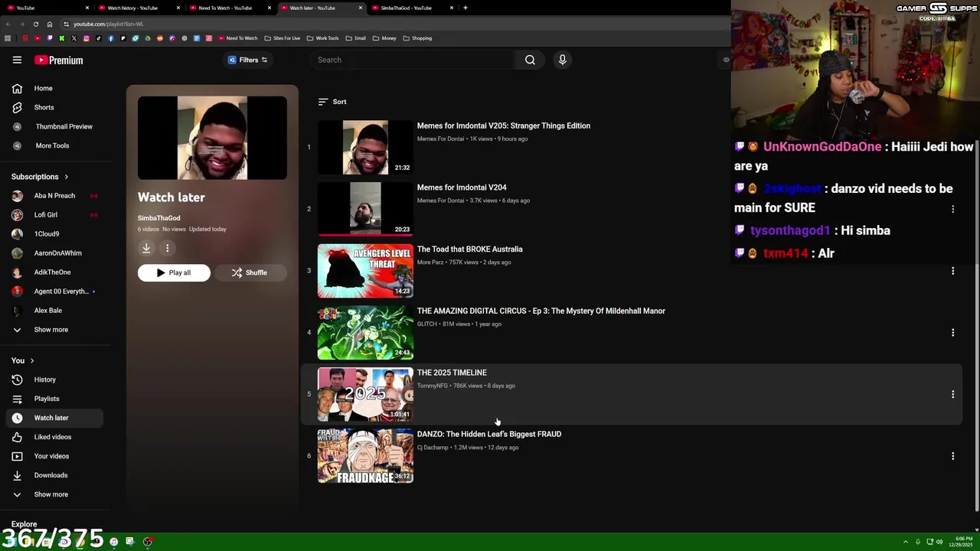Open options menu for THE 2025 TIMELINE

(952, 394)
